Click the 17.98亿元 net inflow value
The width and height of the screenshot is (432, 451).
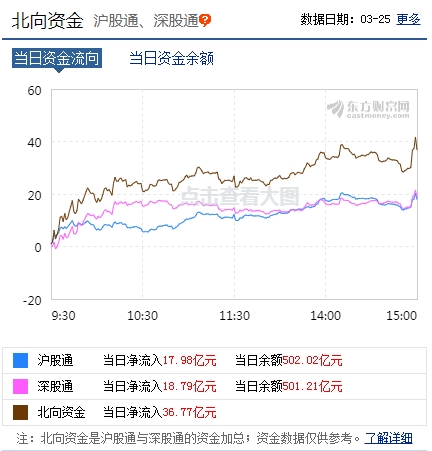point(190,360)
